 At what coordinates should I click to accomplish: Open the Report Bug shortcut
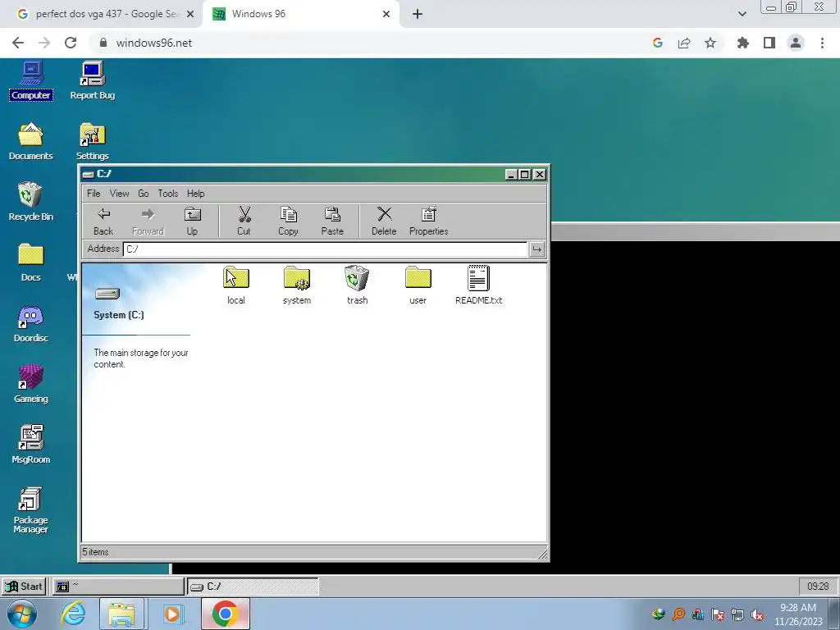click(x=92, y=81)
